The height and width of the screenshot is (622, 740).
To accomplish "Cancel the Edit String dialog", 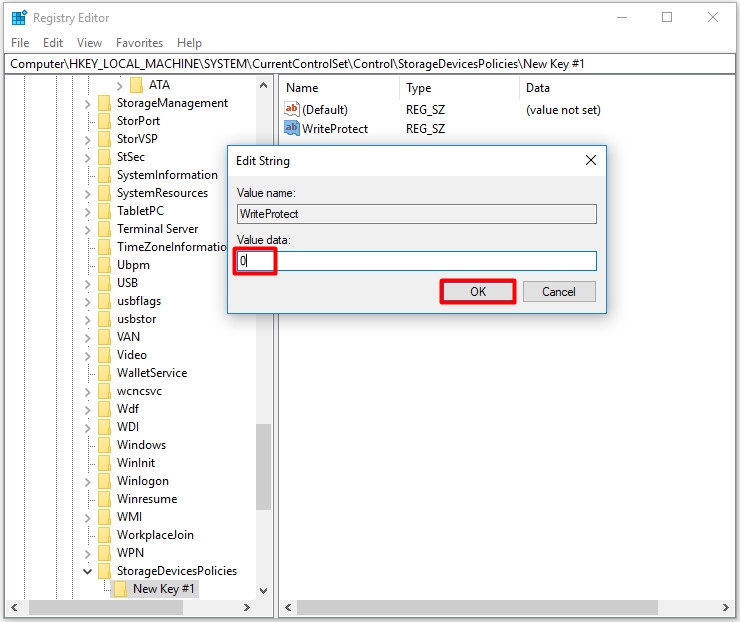I will (x=559, y=291).
